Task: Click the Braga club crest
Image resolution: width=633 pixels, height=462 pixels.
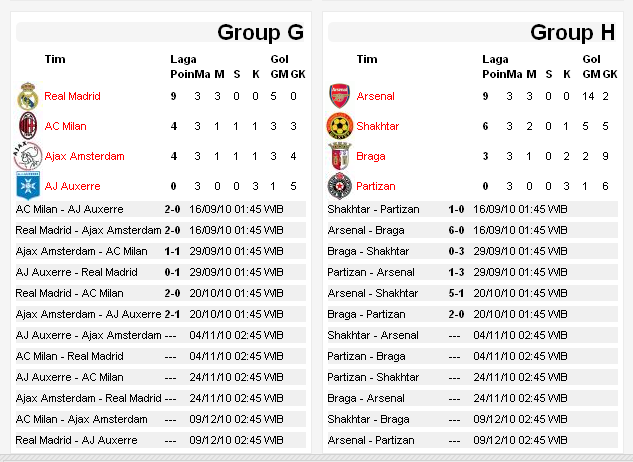Action: click(340, 157)
